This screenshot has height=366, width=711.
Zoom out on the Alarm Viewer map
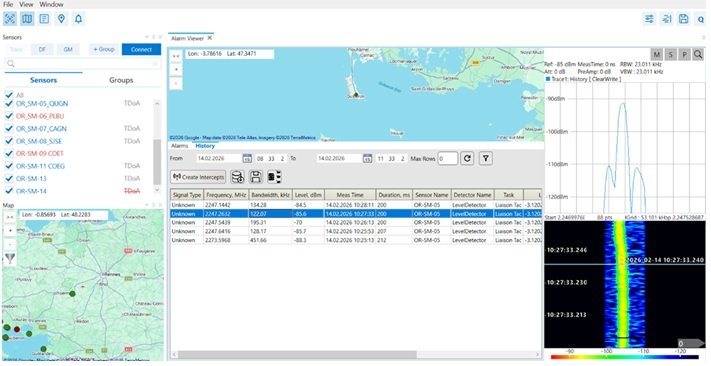(x=176, y=83)
